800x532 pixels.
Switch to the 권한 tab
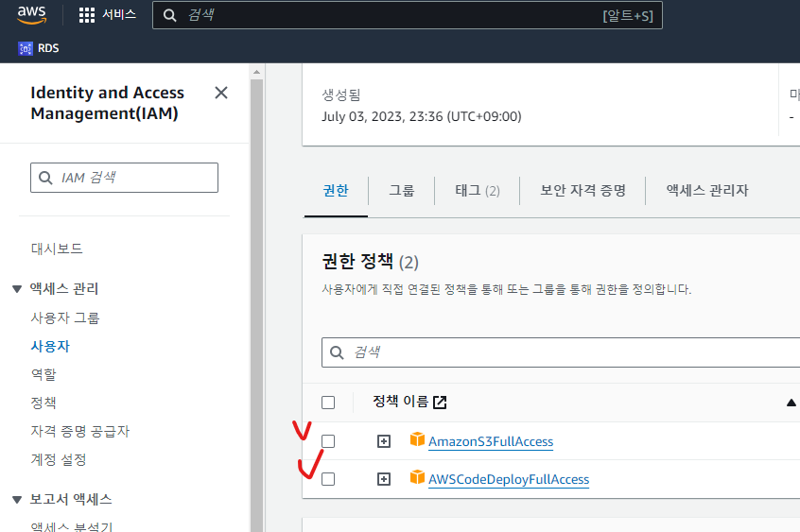(336, 191)
